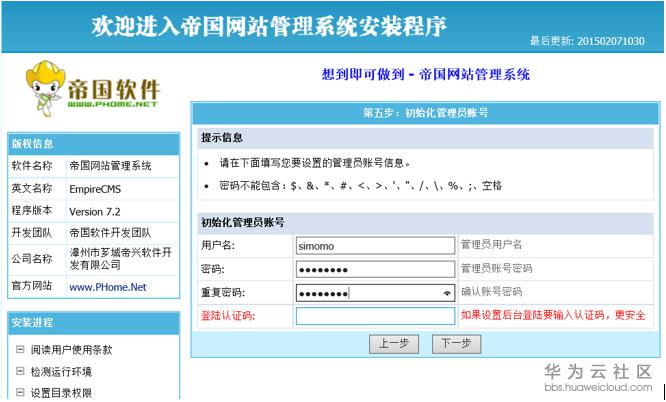Viewport: 666px width, 402px height.
Task: Click the 帝国软件开发团队 cell
Action: pos(110,233)
